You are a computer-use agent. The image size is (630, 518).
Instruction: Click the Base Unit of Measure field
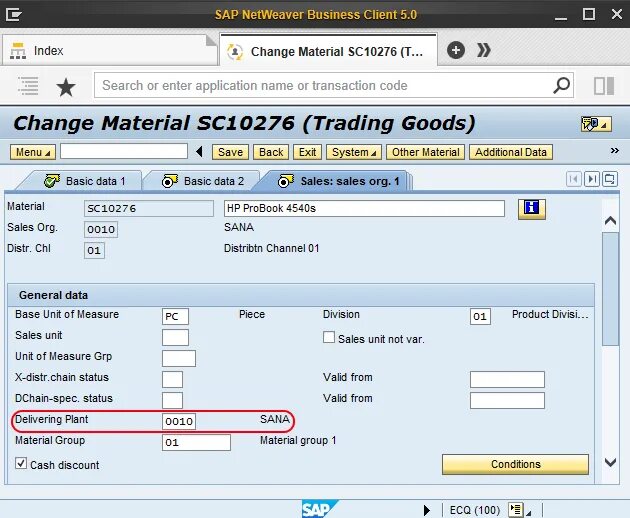(x=175, y=316)
